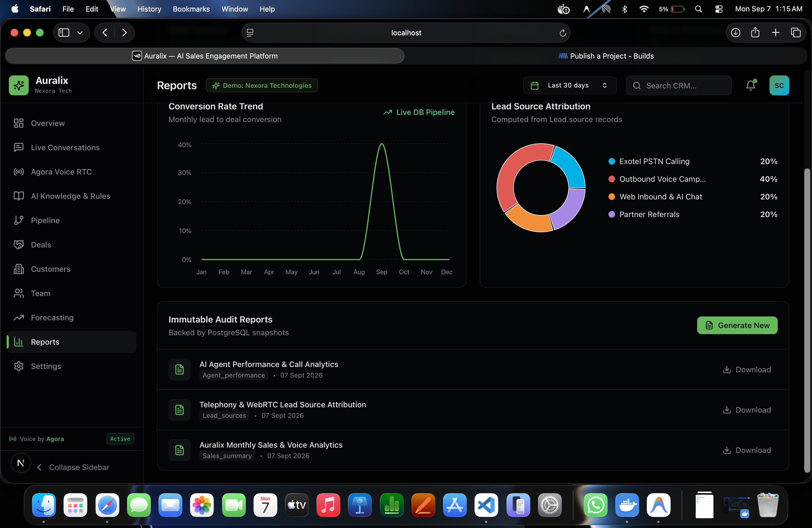Open the Deals section
The height and width of the screenshot is (528, 812).
[71, 245]
